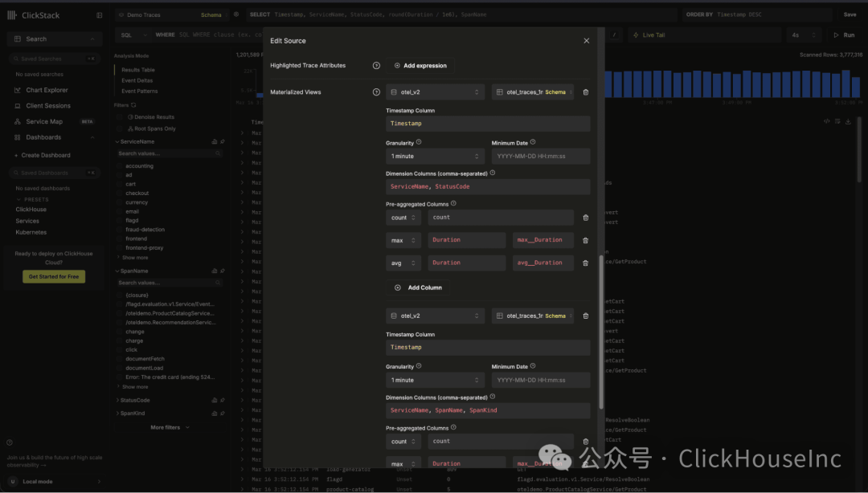Collapse the ClickStack sidebar with the panel icon
The height and width of the screenshot is (493, 868).
pos(100,15)
